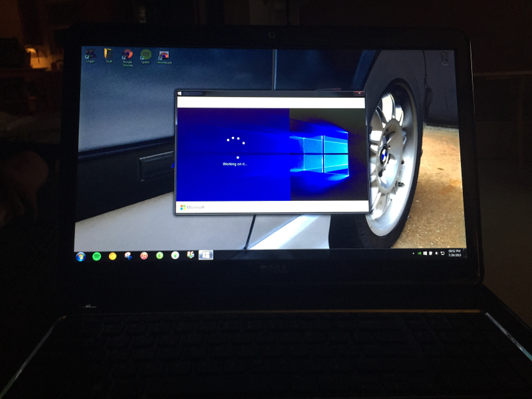Screen dimensions: 532x399
Task: Click the Windows logo in dialog title bar
Action: point(180,93)
